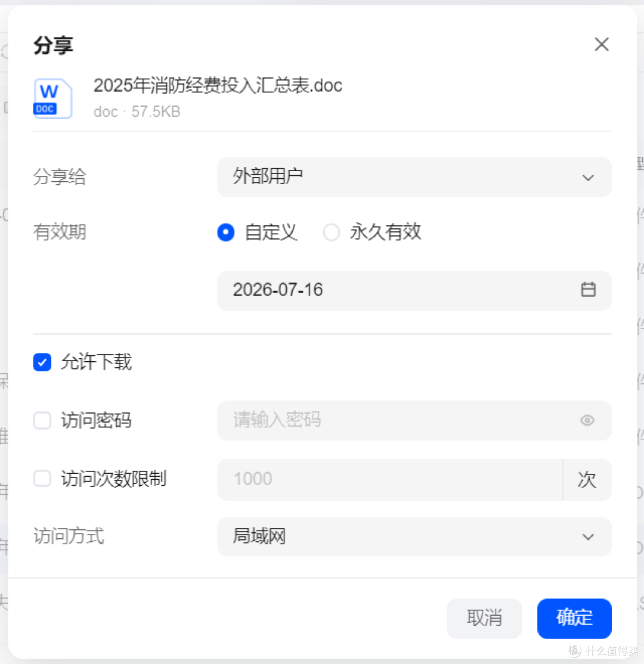Select the 自定义 validity radio button

tap(226, 232)
